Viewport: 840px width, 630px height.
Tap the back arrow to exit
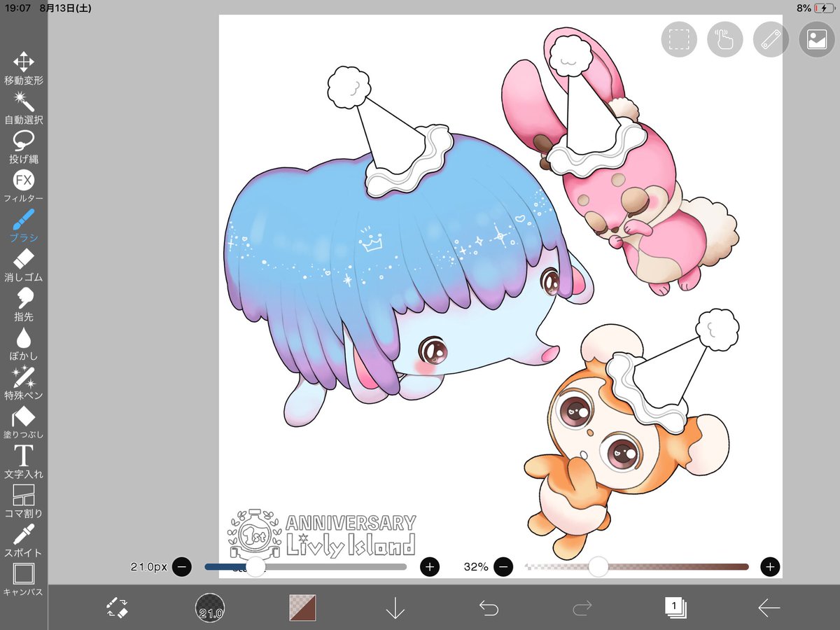click(x=769, y=608)
